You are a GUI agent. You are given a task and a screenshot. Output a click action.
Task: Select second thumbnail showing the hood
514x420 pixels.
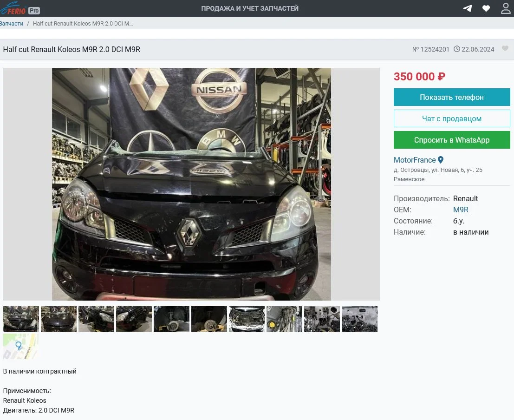[x=59, y=319]
